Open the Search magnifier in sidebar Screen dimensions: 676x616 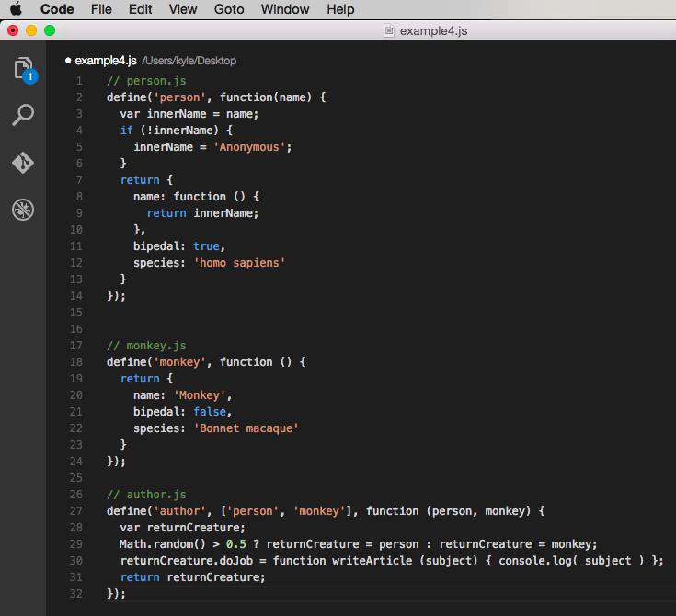[23, 115]
